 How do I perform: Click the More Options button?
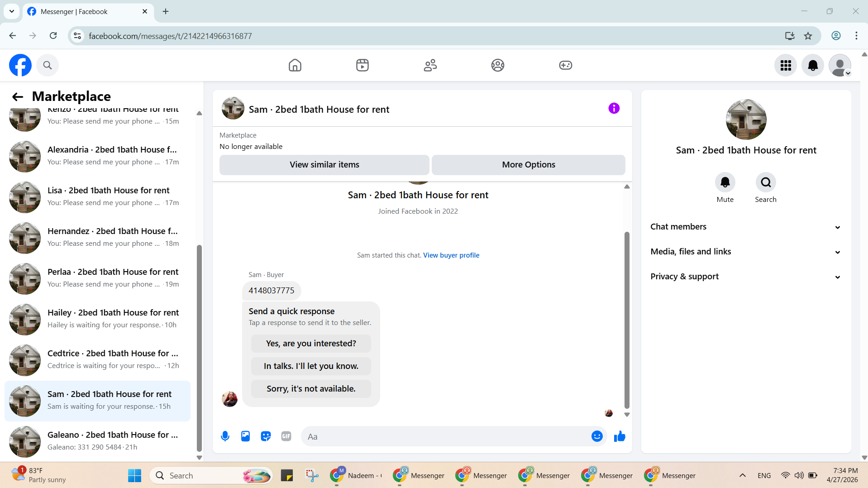(x=529, y=165)
